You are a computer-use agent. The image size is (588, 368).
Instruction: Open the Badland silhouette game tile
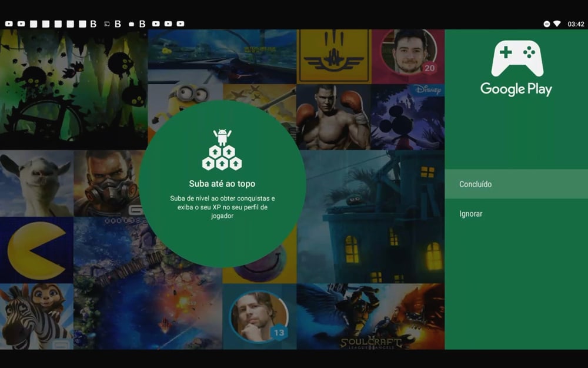73,89
